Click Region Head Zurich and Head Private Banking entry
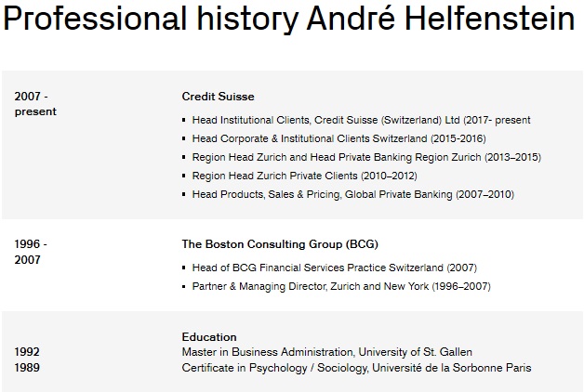Image resolution: width=584 pixels, height=392 pixels. point(366,157)
